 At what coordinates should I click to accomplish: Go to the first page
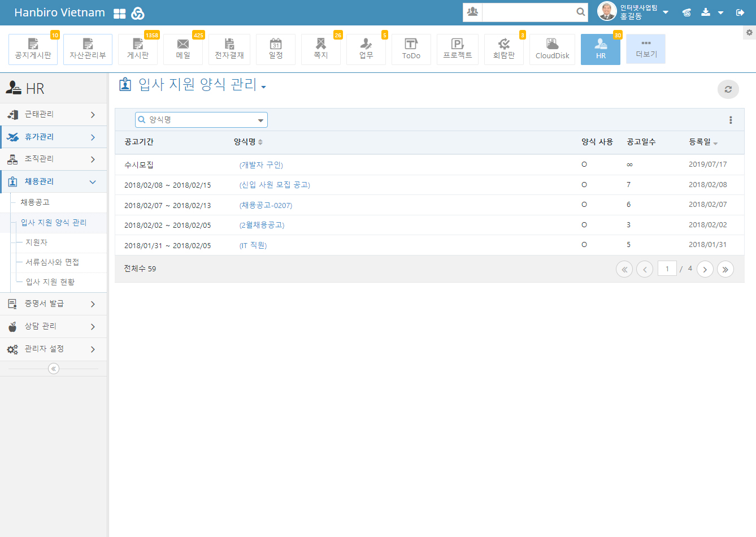(x=624, y=269)
